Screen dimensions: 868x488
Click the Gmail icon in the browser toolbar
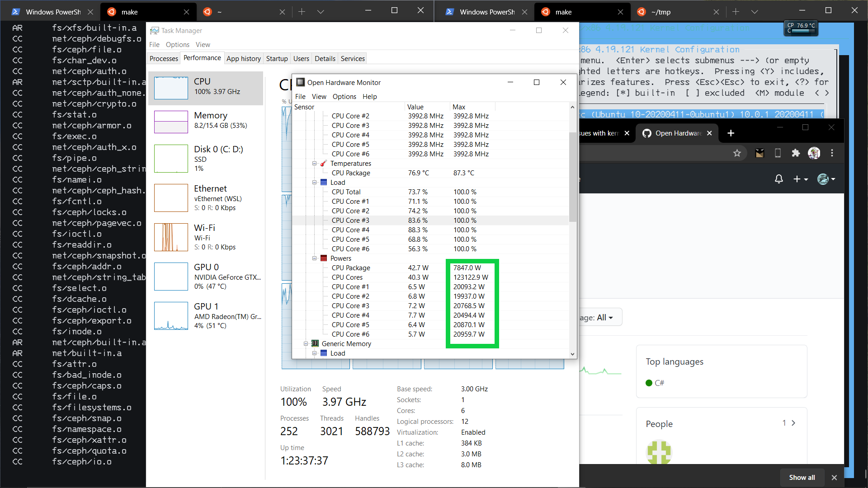point(759,153)
